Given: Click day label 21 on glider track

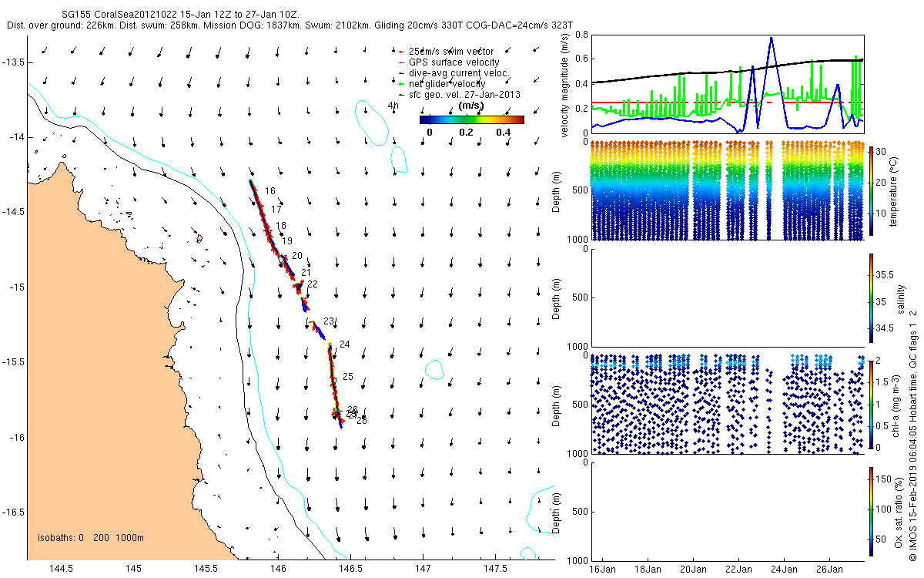Looking at the screenshot, I should 306,273.
